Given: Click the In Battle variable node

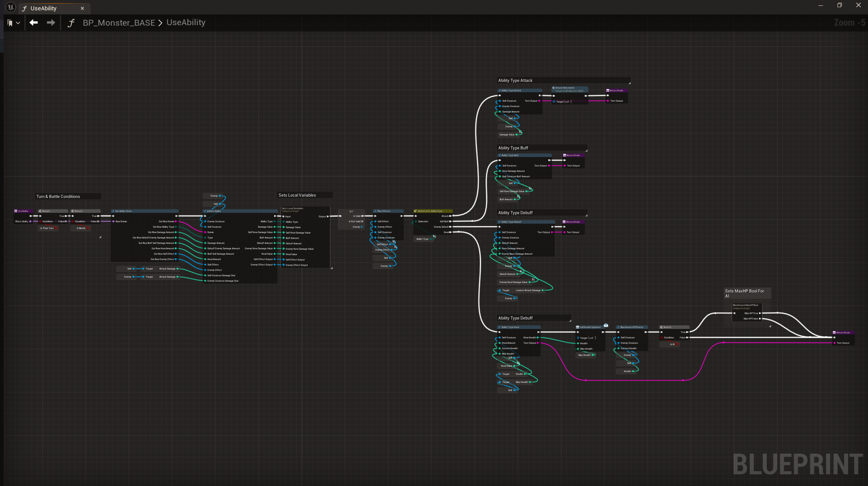Looking at the screenshot, I should 81,228.
